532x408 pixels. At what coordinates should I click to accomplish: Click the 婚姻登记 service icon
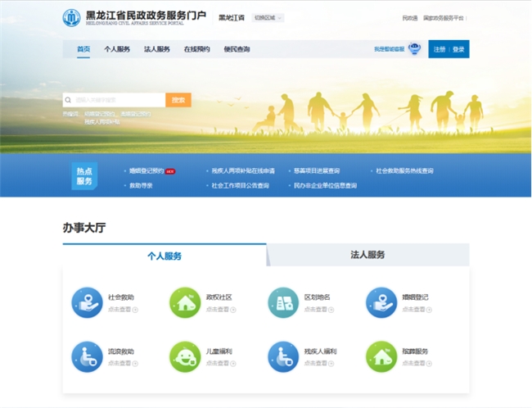(x=381, y=302)
